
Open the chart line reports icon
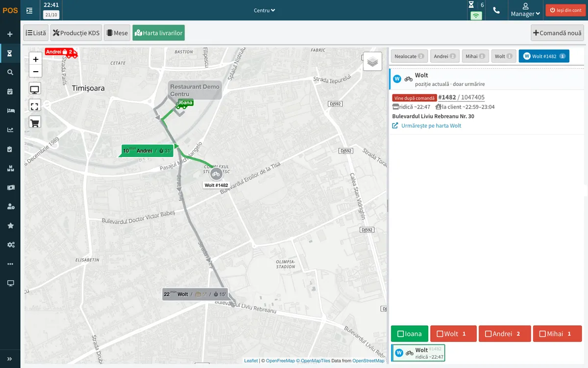click(x=10, y=130)
